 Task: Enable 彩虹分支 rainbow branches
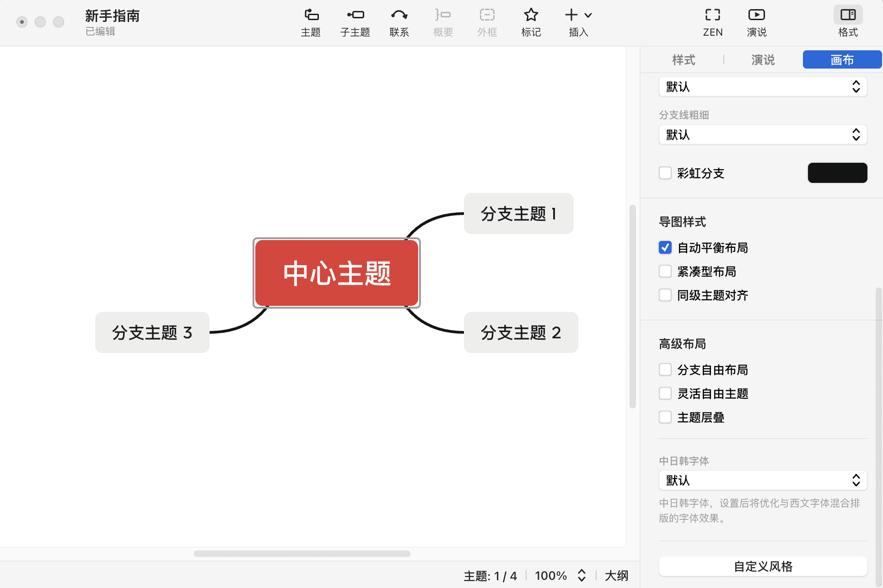(x=665, y=173)
